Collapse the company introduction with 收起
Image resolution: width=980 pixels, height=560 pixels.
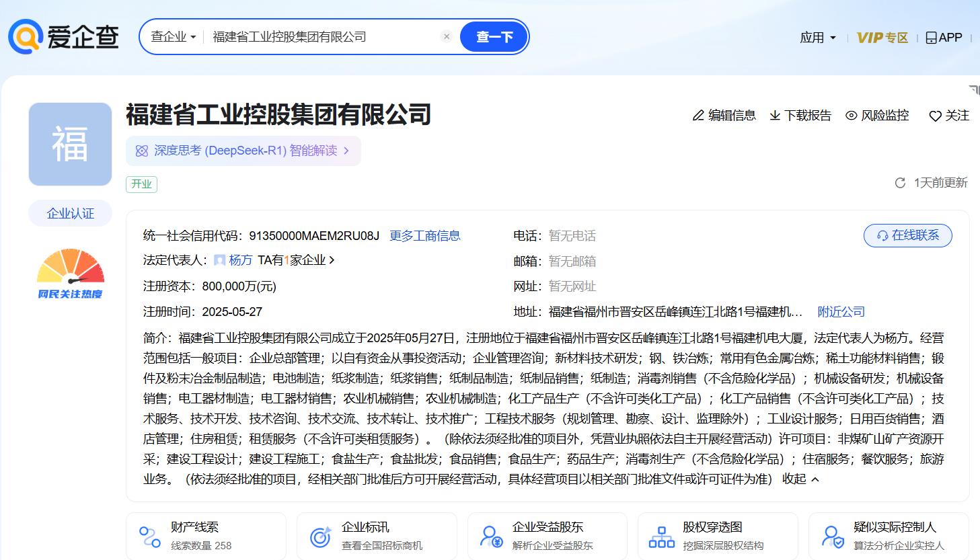(801, 479)
